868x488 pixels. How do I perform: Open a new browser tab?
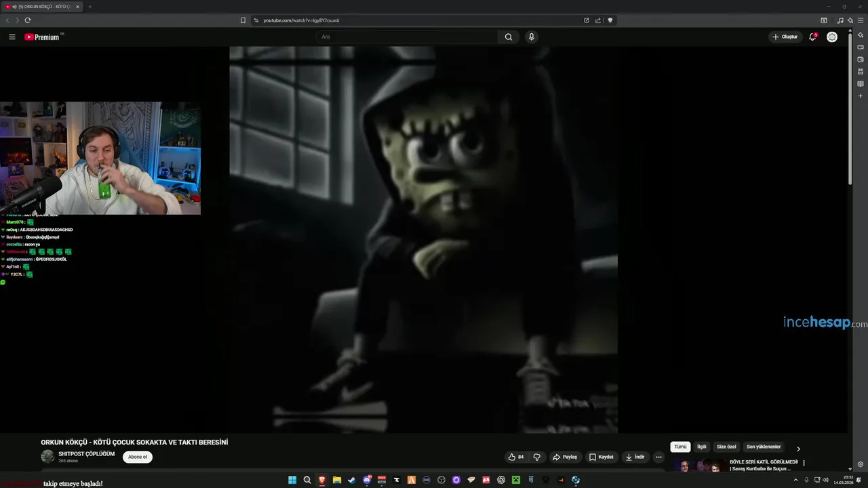coord(90,7)
